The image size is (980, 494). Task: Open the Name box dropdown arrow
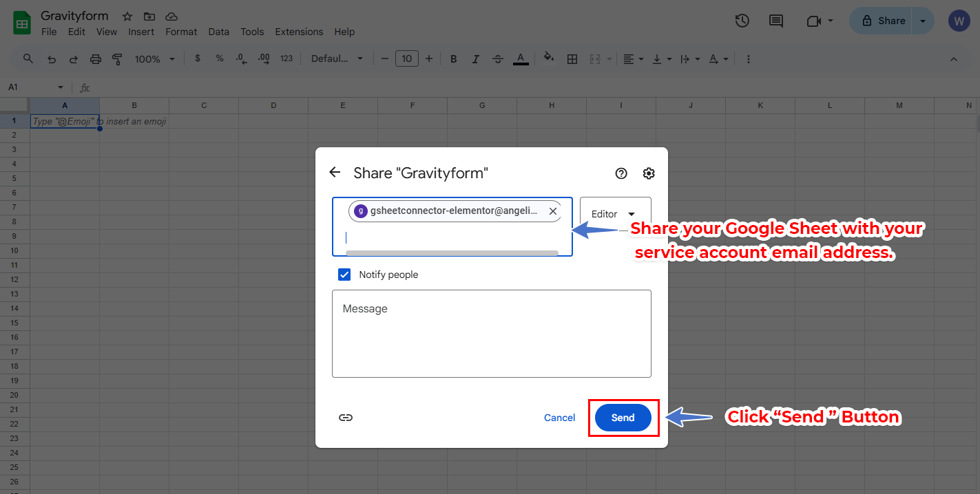[61, 87]
